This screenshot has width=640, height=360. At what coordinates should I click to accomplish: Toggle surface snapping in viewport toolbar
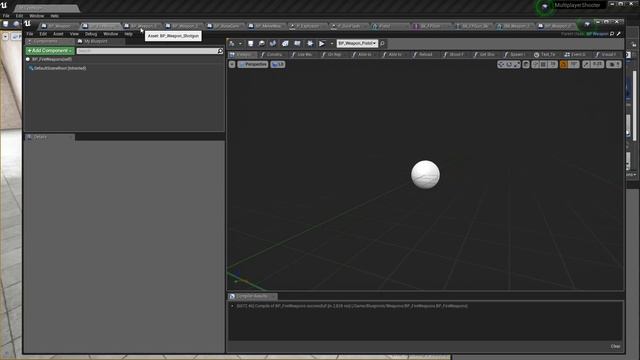click(536, 64)
